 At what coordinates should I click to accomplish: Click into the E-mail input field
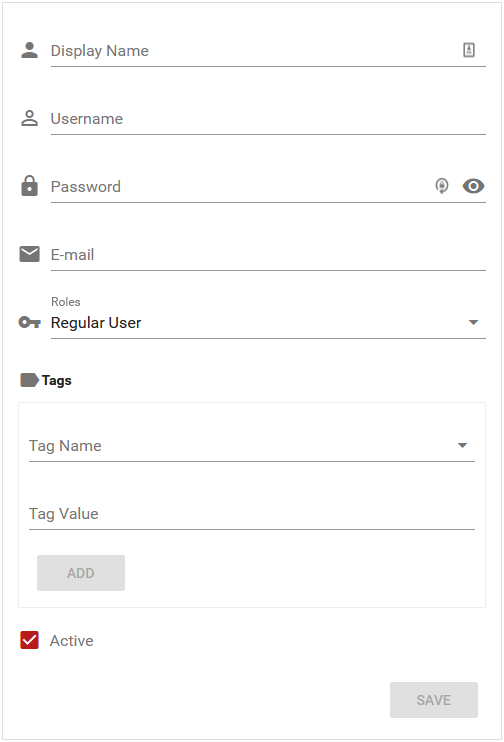pos(268,255)
